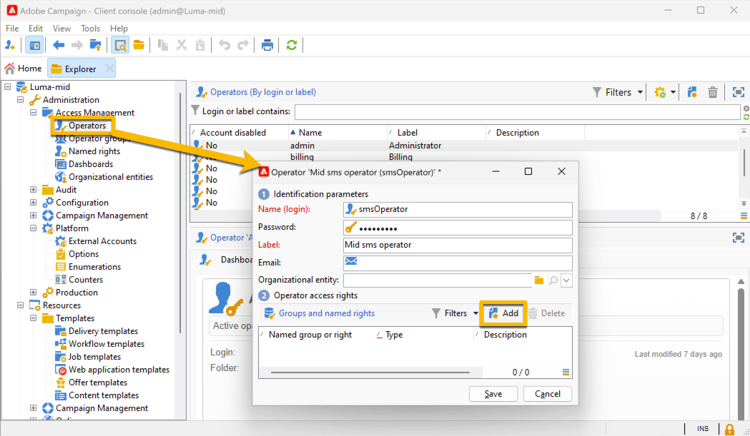Click the undo arrow icon
The image size is (750, 436).
(x=224, y=45)
